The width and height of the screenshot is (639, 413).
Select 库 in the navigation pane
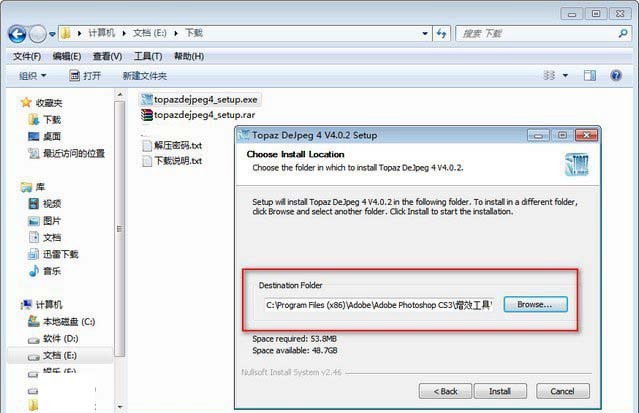(33, 187)
